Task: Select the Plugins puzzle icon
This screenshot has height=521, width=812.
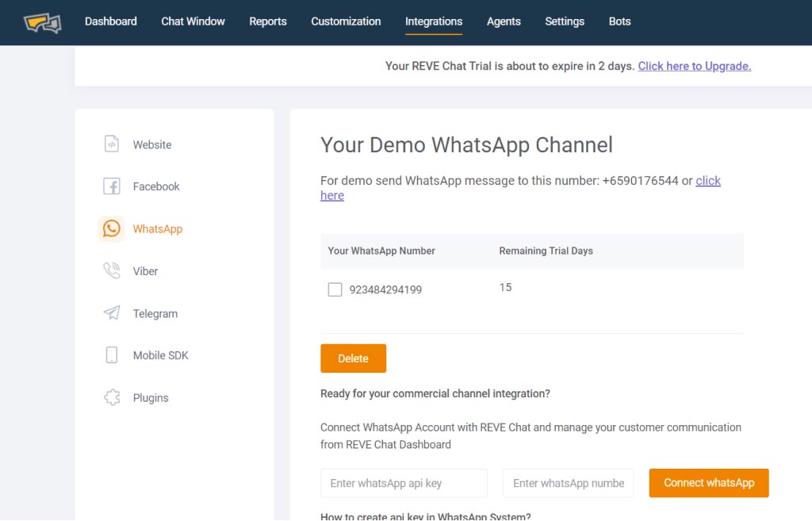Action: [111, 397]
